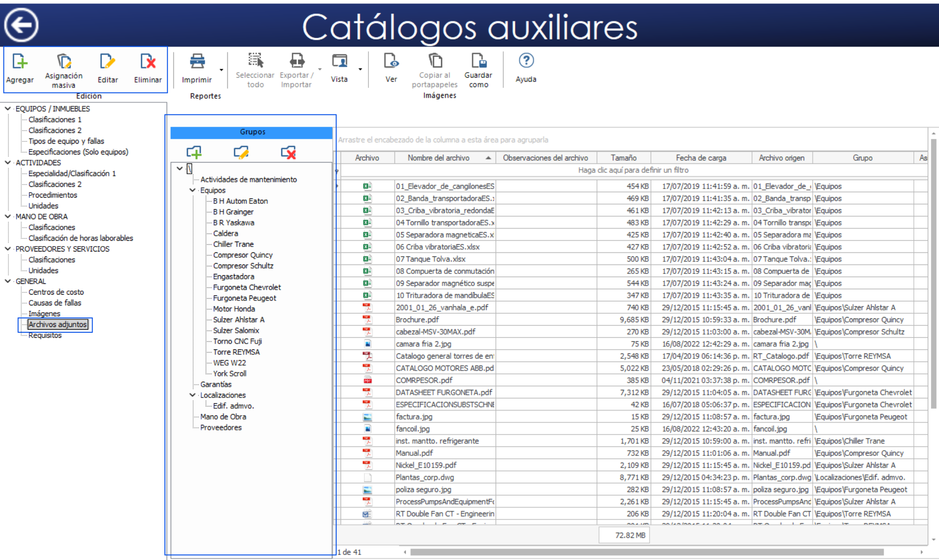Select Actividades de mantenimiento group
This screenshot has width=939, height=560.
[x=248, y=180]
